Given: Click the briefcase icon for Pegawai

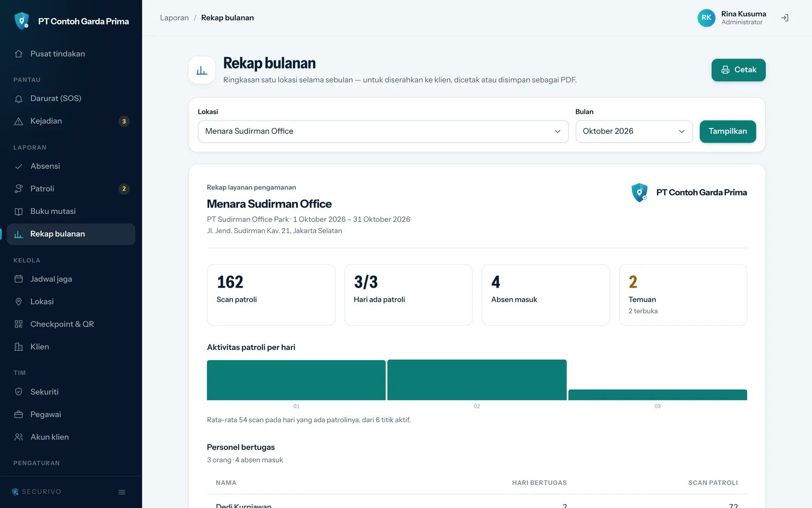Looking at the screenshot, I should 19,415.
